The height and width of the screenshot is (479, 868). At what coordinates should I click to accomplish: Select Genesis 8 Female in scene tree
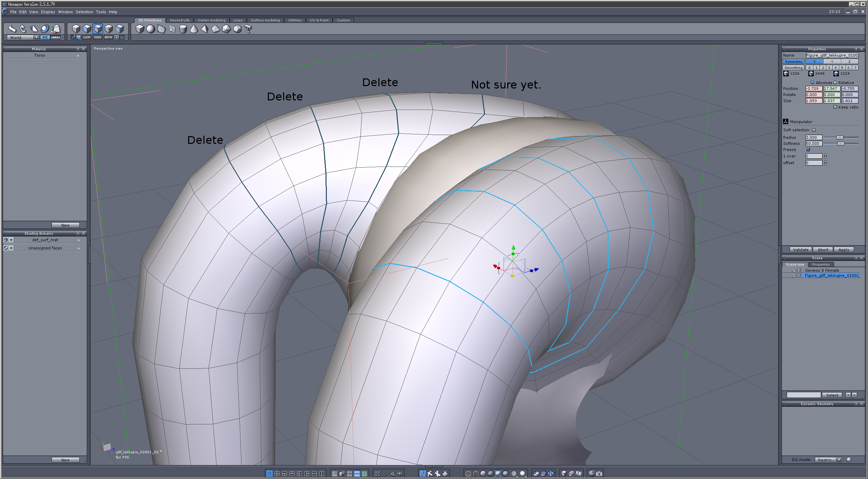(x=822, y=270)
